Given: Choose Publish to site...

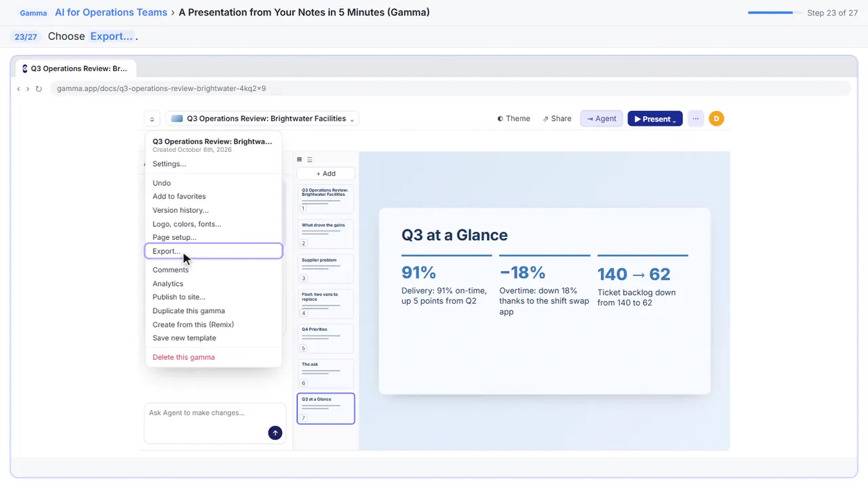Looking at the screenshot, I should 214,297.
